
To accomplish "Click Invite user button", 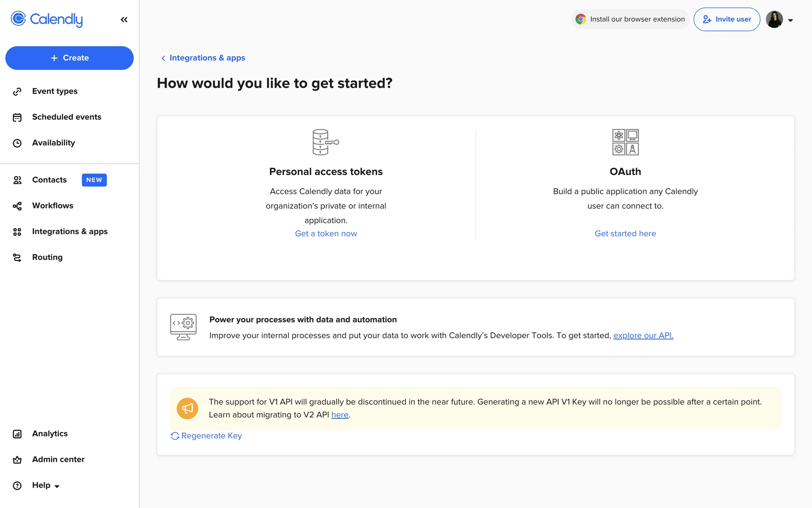I will 727,19.
